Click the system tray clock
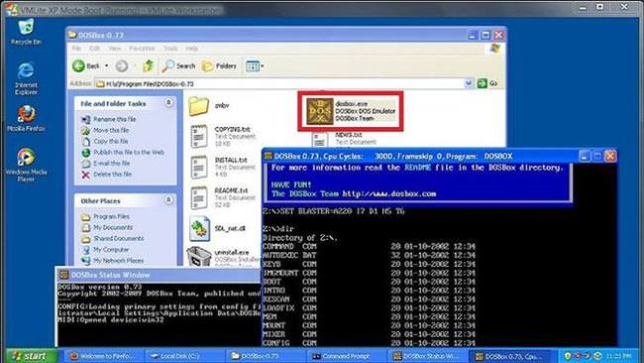This screenshot has width=644, height=363. click(618, 356)
